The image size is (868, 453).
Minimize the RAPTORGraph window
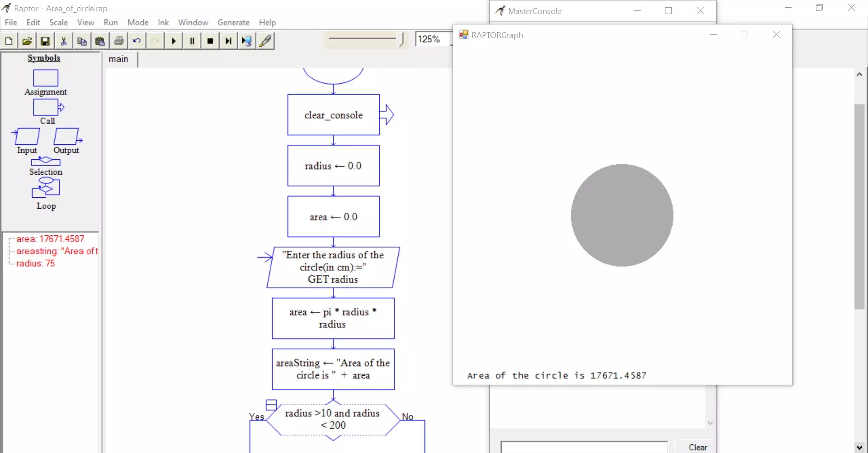(713, 35)
